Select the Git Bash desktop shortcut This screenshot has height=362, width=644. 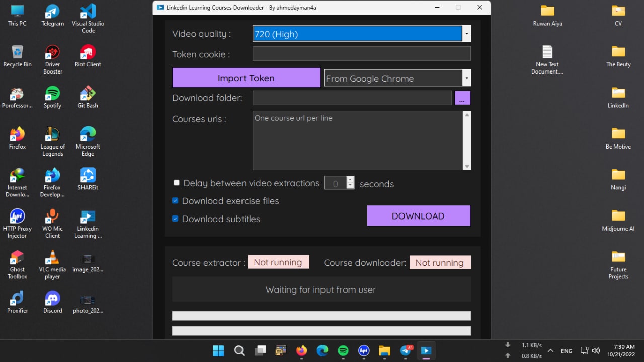[x=88, y=97]
